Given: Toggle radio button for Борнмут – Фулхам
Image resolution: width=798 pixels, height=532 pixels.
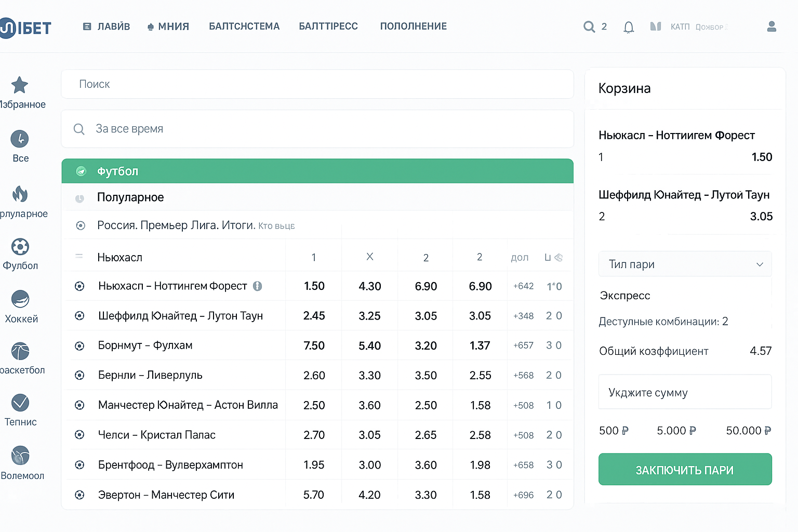Looking at the screenshot, I should pyautogui.click(x=79, y=346).
